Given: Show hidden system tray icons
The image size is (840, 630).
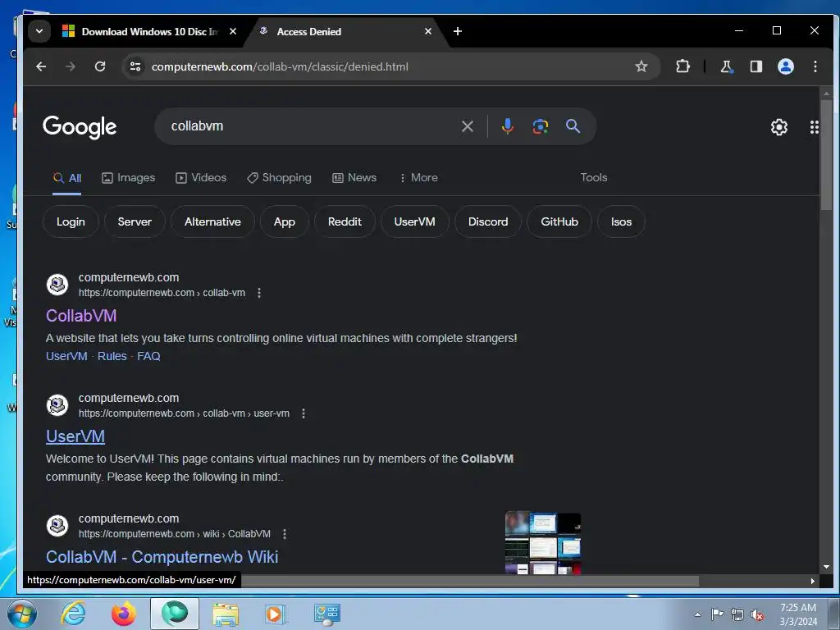Looking at the screenshot, I should pyautogui.click(x=697, y=614).
